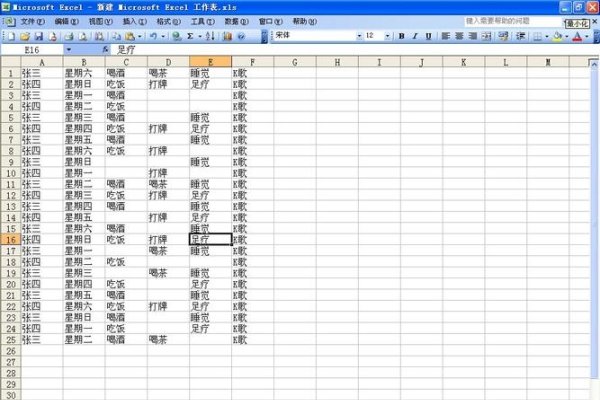Click the Permission icon next to Save
The width and height of the screenshot is (600, 400).
pos(53,36)
